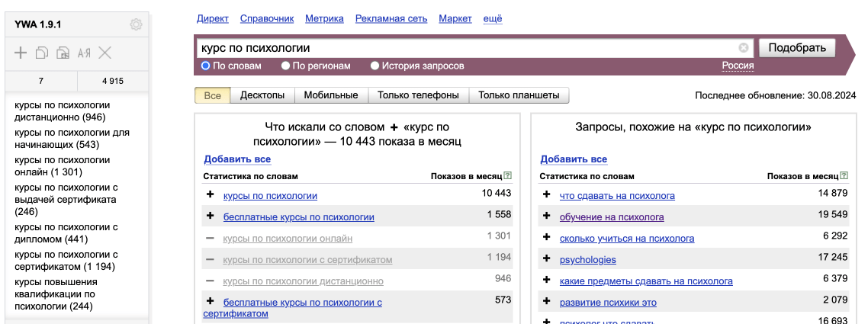Image resolution: width=868 pixels, height=324 pixels.
Task: Open 'курсы по психологии' query link
Action: pos(270,196)
